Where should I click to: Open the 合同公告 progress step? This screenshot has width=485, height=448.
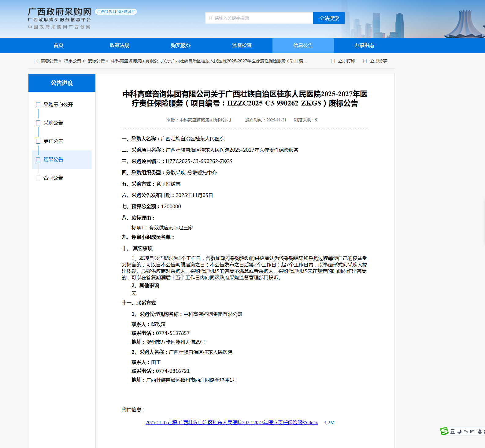(x=53, y=178)
